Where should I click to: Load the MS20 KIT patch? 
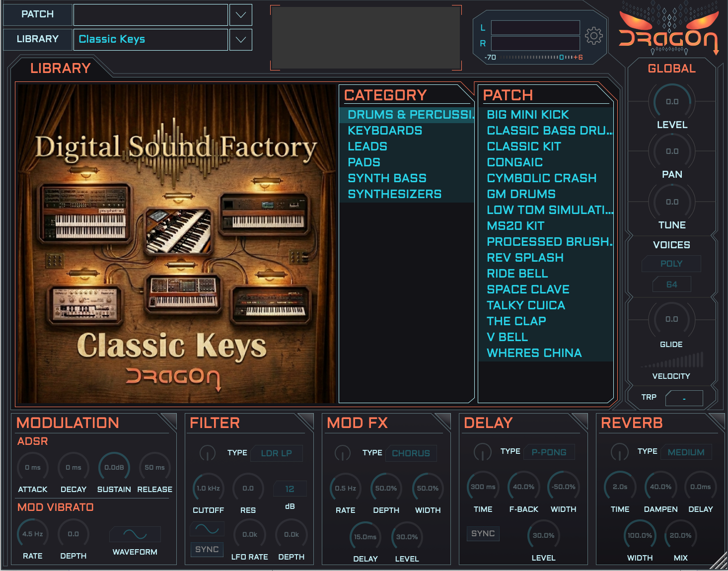tap(546, 226)
